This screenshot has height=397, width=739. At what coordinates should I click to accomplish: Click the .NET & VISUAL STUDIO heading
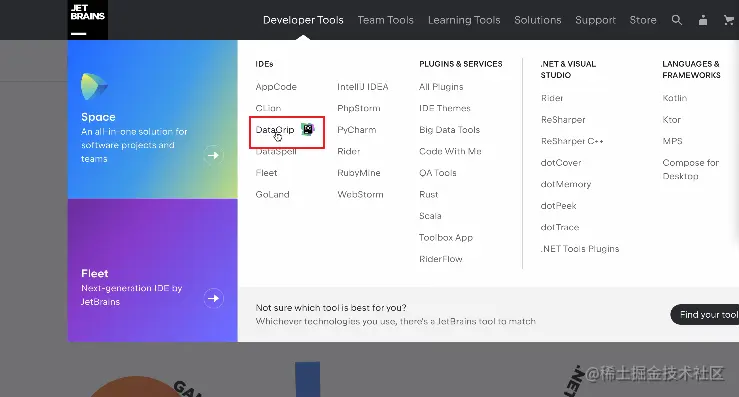point(568,69)
